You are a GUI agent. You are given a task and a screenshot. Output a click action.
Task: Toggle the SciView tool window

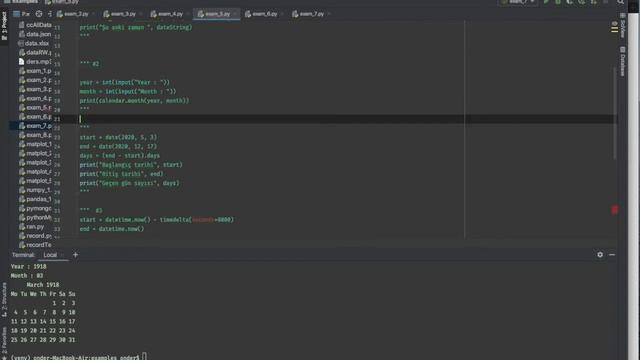coord(622,25)
